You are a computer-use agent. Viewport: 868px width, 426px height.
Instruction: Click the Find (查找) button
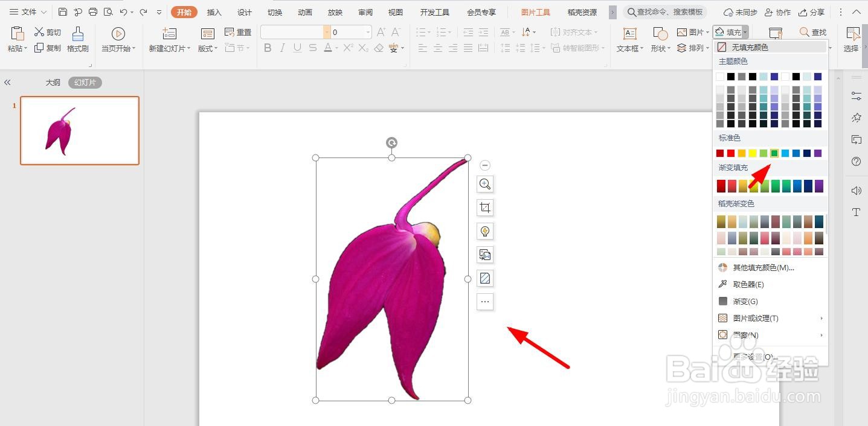pyautogui.click(x=813, y=32)
